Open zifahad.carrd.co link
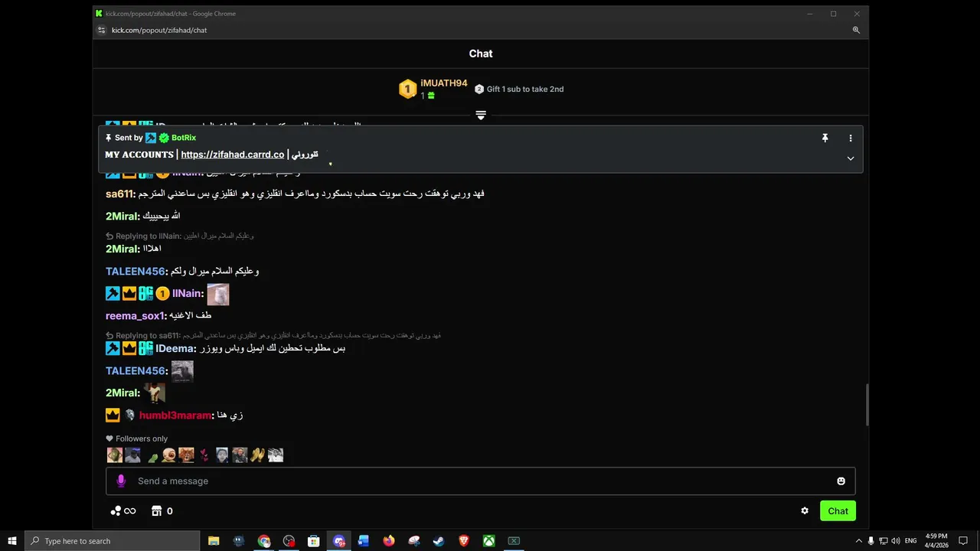Viewport: 980px width, 551px height. (233, 155)
